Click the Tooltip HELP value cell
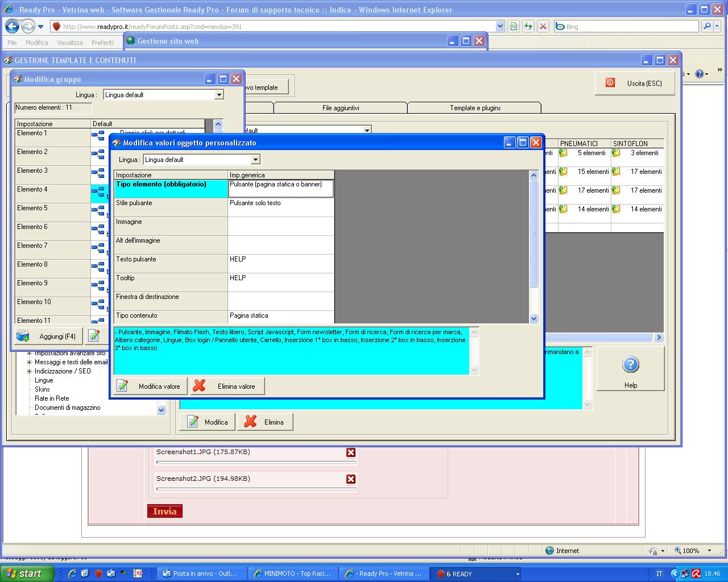728x582 pixels. click(x=281, y=282)
